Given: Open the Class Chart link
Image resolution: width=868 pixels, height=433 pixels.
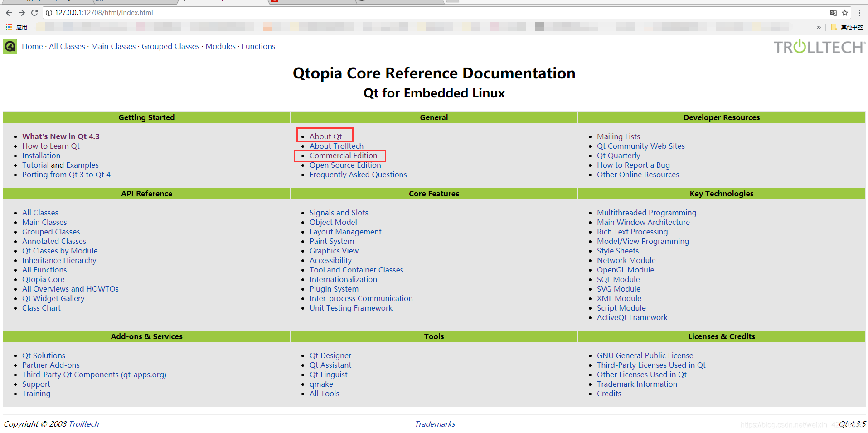Looking at the screenshot, I should click(x=41, y=308).
